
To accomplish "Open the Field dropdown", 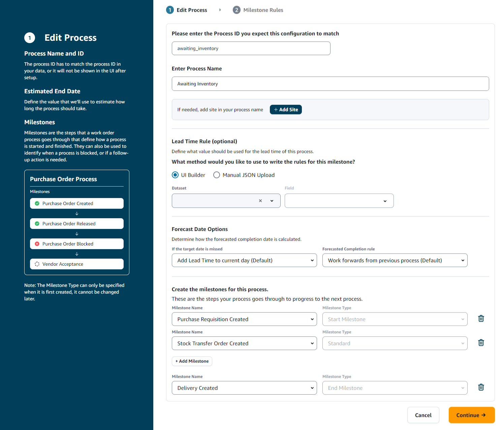I will [x=339, y=201].
